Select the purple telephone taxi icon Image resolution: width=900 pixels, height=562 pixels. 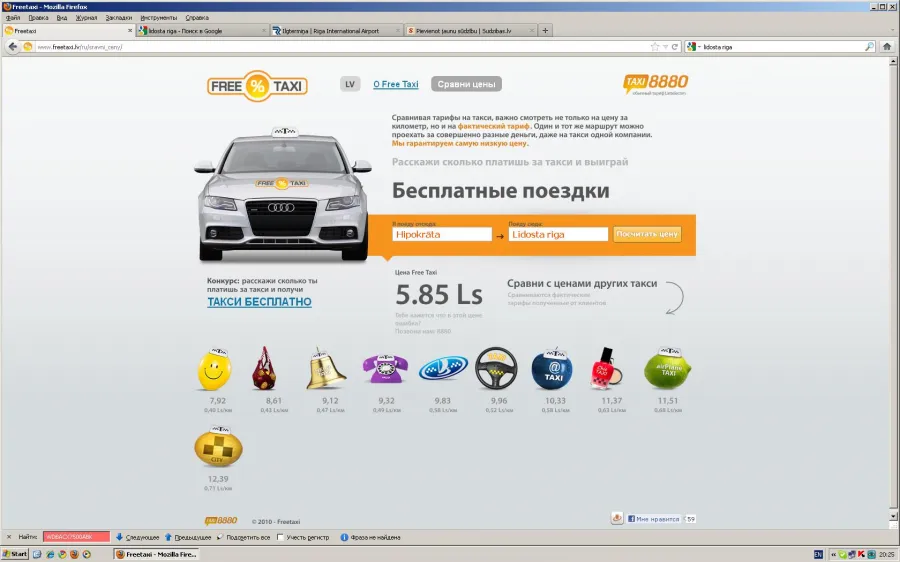click(x=385, y=369)
